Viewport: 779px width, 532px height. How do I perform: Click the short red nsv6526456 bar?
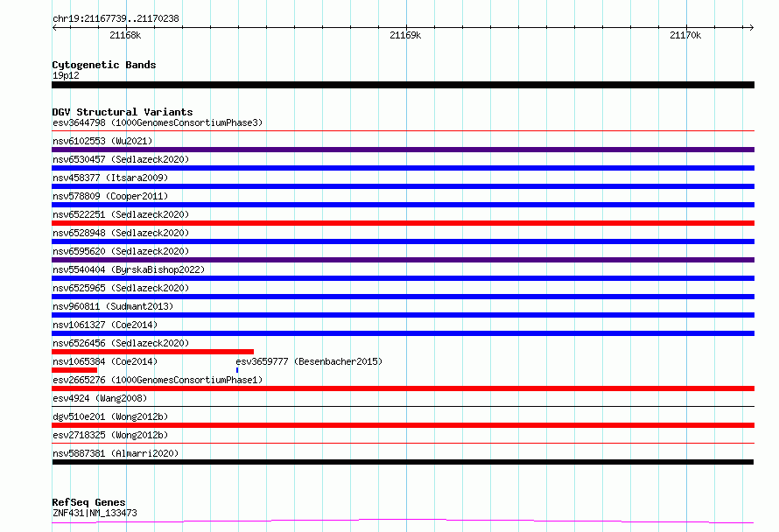[x=152, y=352]
